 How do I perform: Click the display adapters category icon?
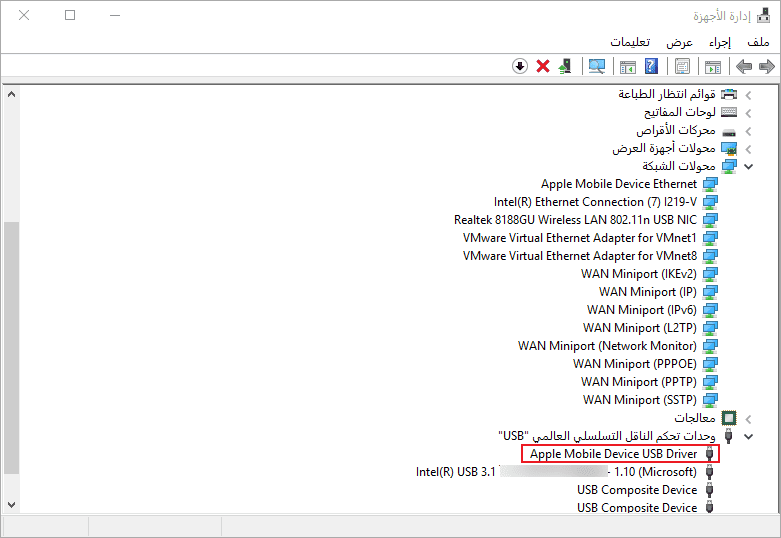pos(729,148)
